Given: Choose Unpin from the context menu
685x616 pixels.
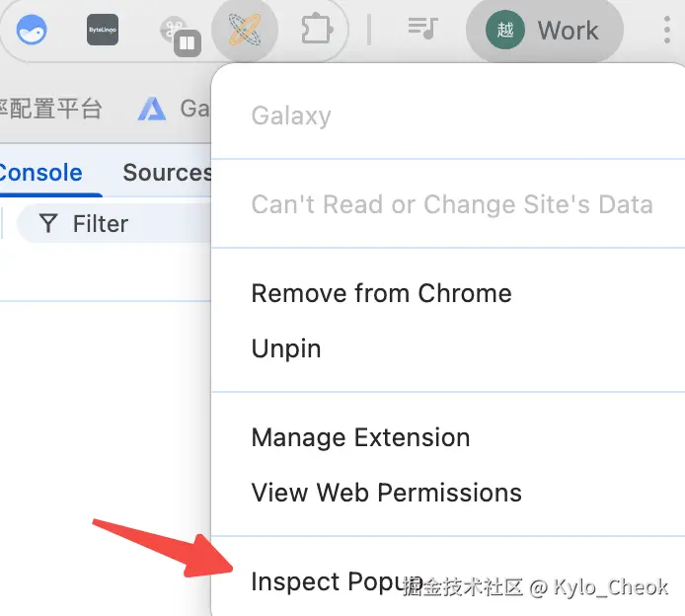Looking at the screenshot, I should click(x=286, y=348).
